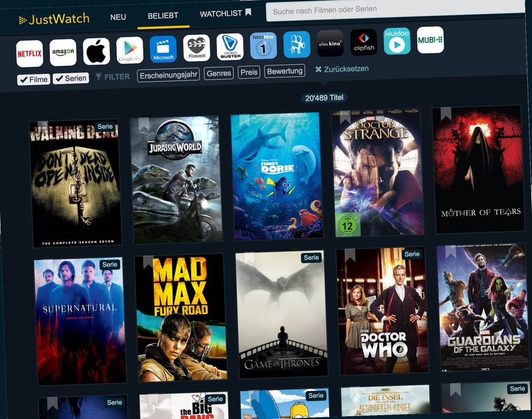Click the bookmark on Jurassic World poster
Screen dimensions: 532x419
[144, 124]
